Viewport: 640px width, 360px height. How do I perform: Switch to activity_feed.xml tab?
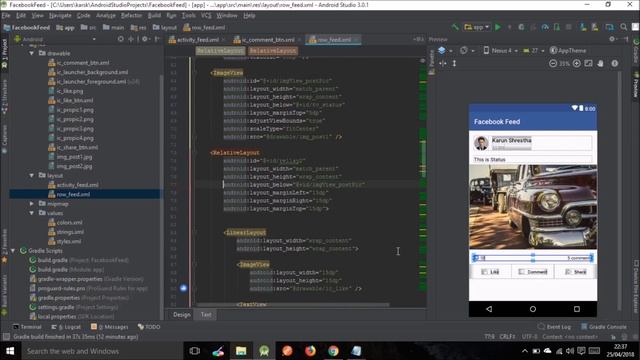[198, 40]
